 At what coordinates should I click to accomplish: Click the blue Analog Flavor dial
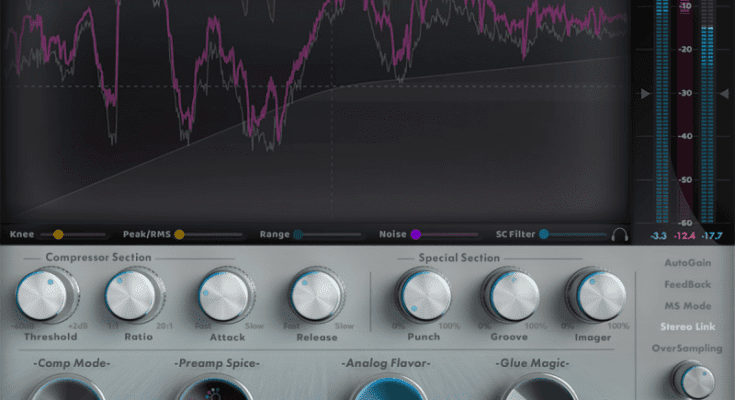pyautogui.click(x=390, y=389)
